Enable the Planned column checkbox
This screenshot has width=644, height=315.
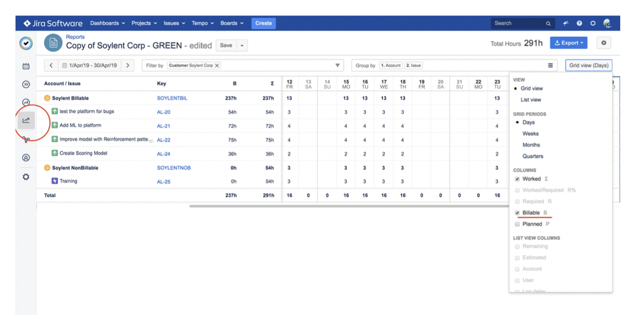pyautogui.click(x=517, y=224)
